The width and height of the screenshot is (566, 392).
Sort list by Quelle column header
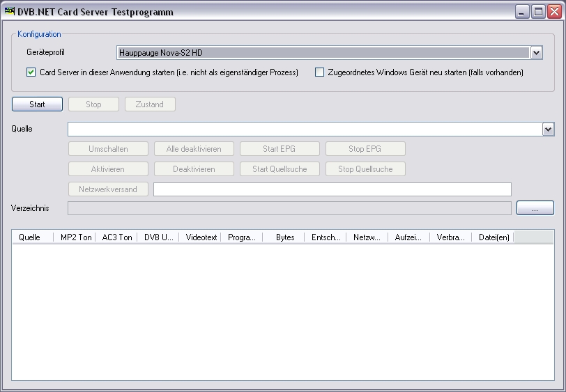[x=30, y=237]
